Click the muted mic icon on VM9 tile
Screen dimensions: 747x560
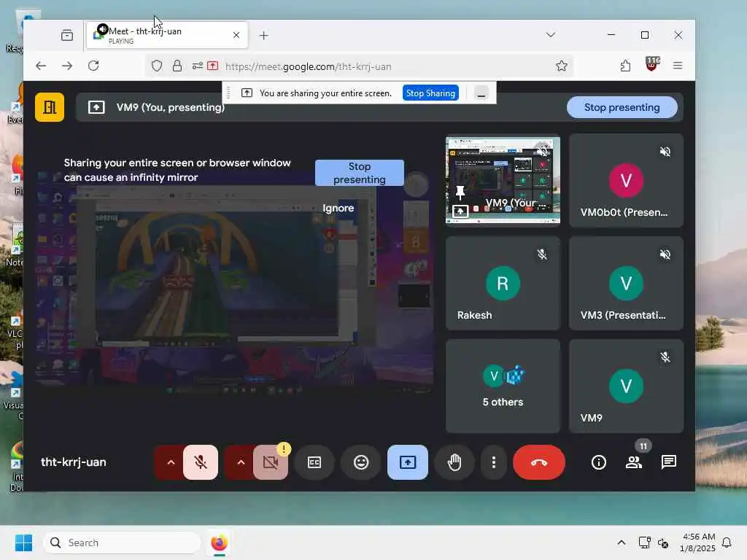click(665, 357)
